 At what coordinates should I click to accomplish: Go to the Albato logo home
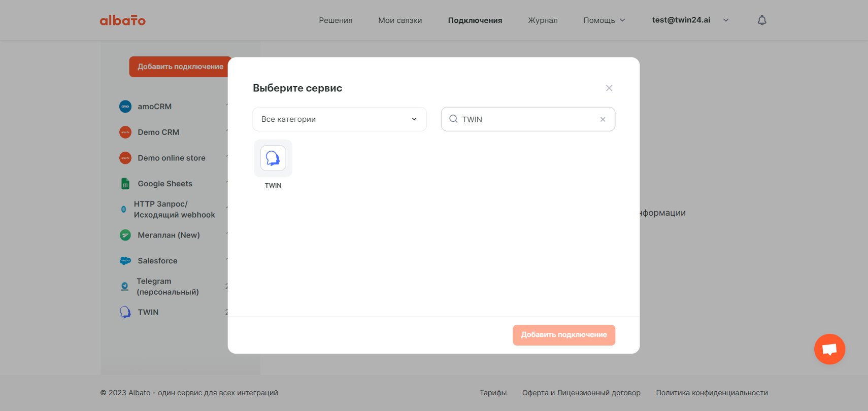coord(123,20)
